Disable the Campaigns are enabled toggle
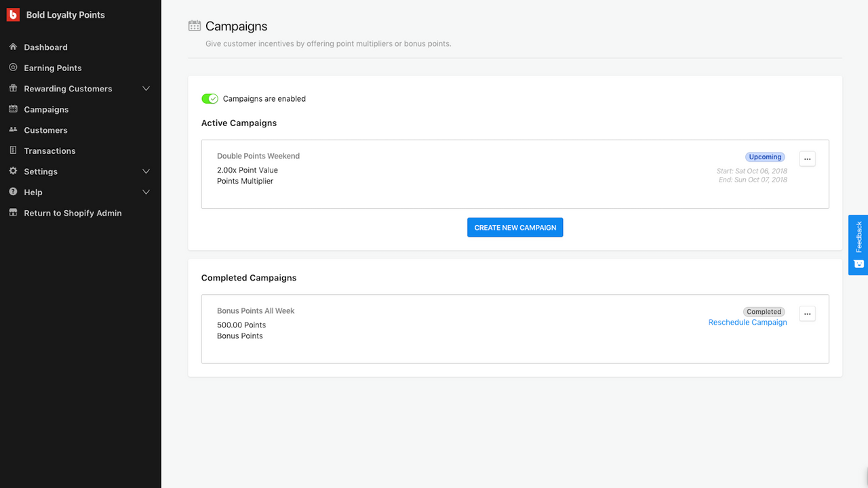 (210, 99)
